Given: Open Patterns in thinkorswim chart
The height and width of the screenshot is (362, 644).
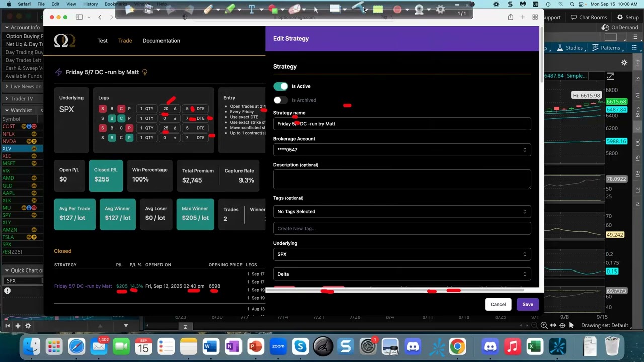Looking at the screenshot, I should [x=606, y=48].
